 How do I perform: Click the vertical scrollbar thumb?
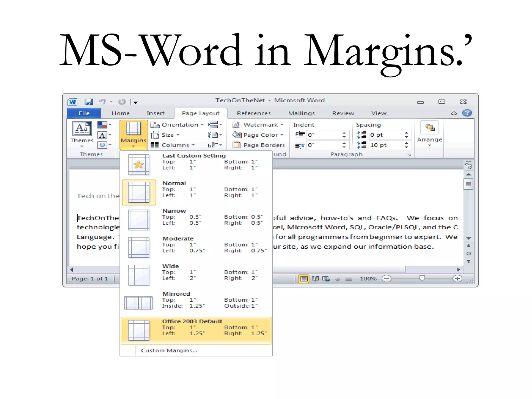(468, 184)
